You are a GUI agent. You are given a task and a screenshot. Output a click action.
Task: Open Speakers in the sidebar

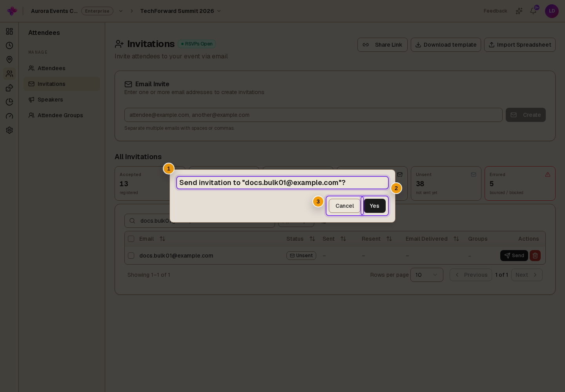tap(62, 100)
